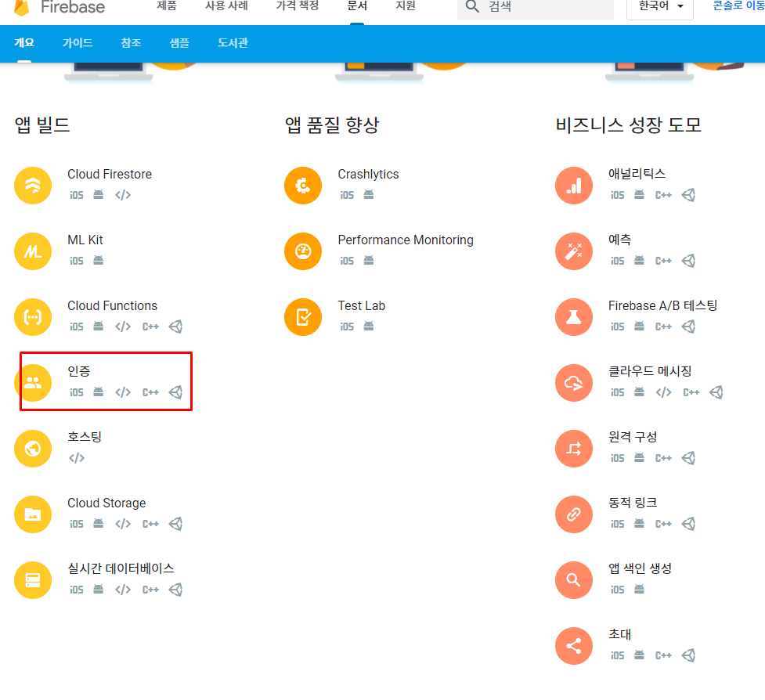Click the Firebase A/B 테스팅 title link
Image resolution: width=765 pixels, height=700 pixels.
point(662,306)
